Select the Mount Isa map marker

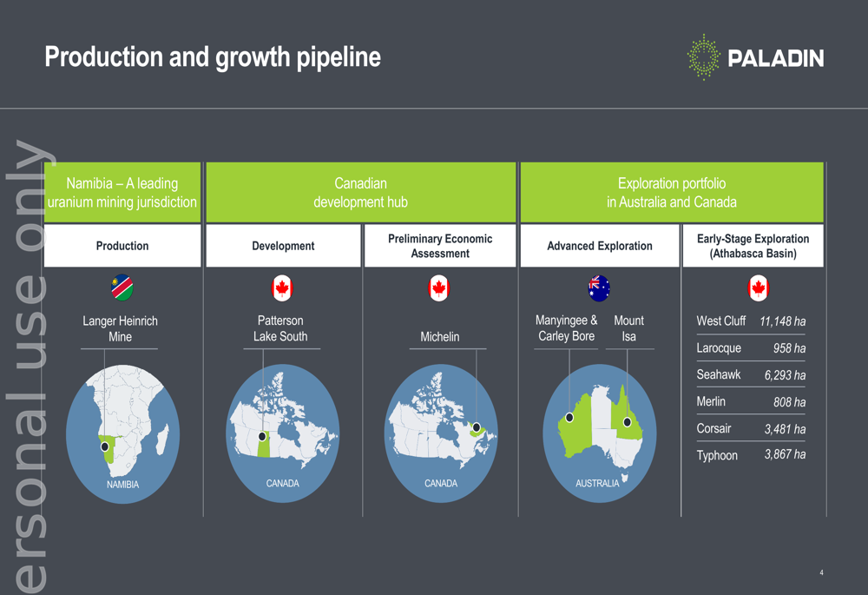click(628, 422)
